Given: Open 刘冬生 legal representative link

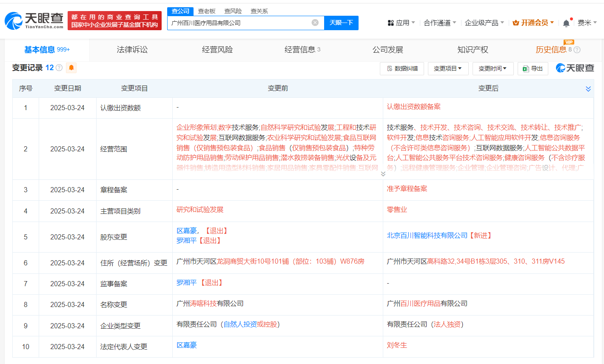Looking at the screenshot, I should pyautogui.click(x=397, y=345).
